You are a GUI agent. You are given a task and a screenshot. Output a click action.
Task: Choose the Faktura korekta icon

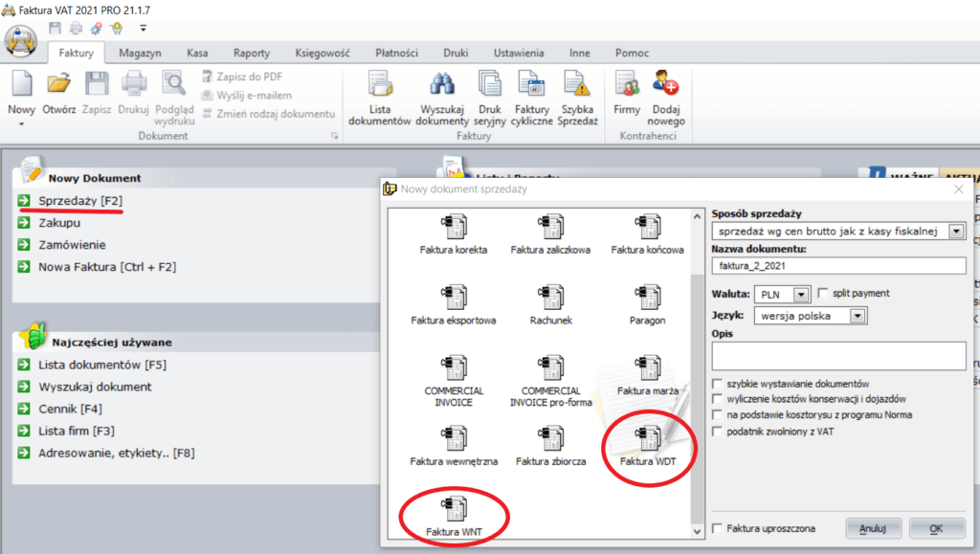point(454,228)
